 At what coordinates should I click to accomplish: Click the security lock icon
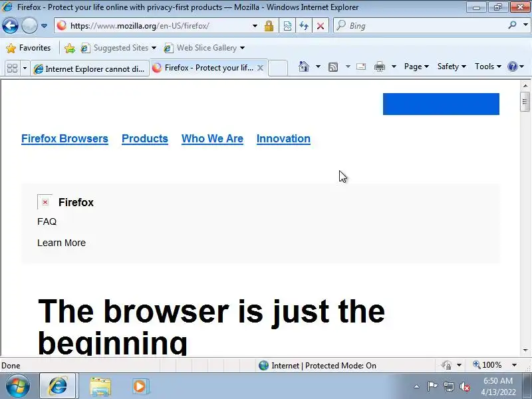click(x=269, y=26)
